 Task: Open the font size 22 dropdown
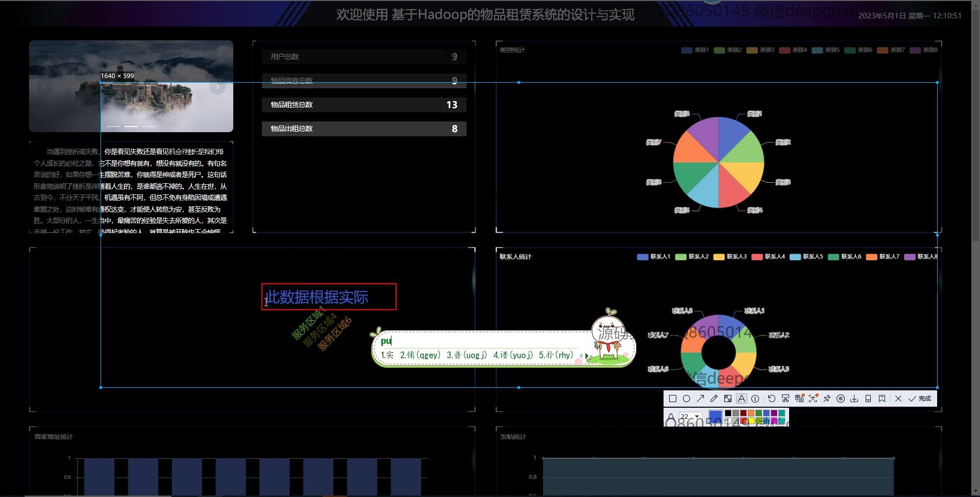(x=691, y=416)
